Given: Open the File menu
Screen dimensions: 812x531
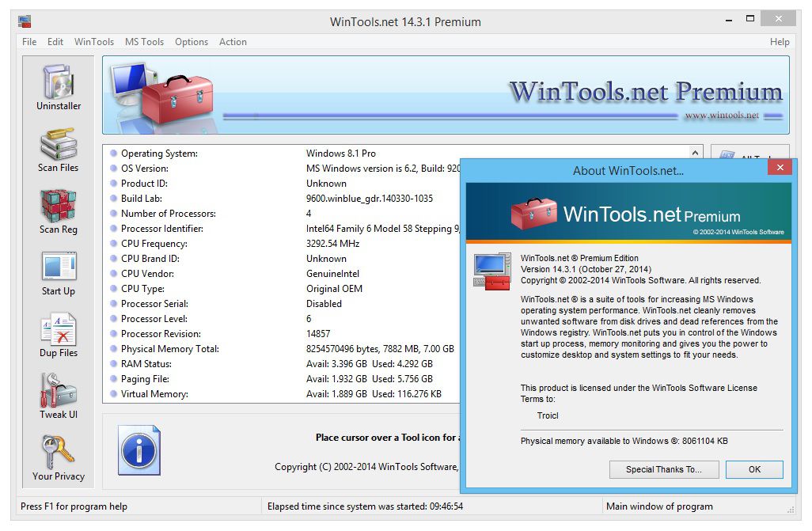Looking at the screenshot, I should click(29, 42).
